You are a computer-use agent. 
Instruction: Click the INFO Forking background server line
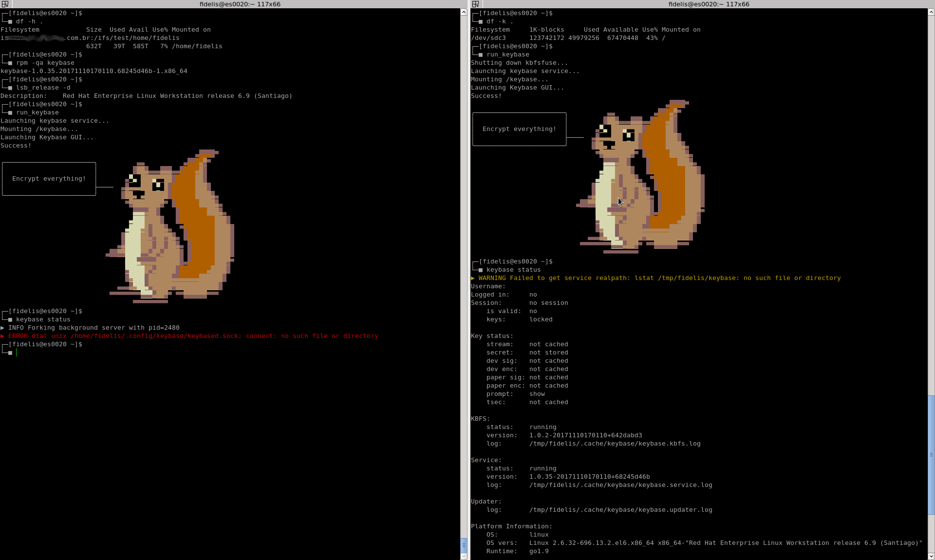coord(90,328)
